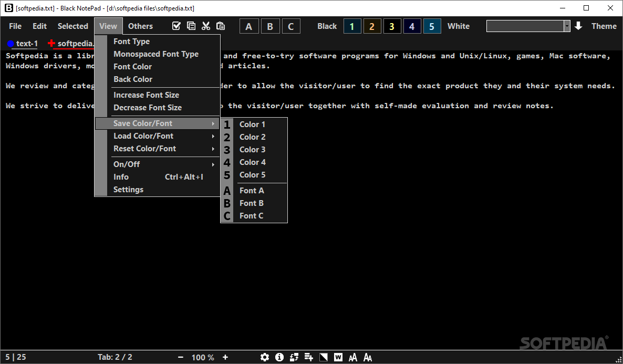The width and height of the screenshot is (623, 364).
Task: Select color preset 2 swatch
Action: [372, 26]
